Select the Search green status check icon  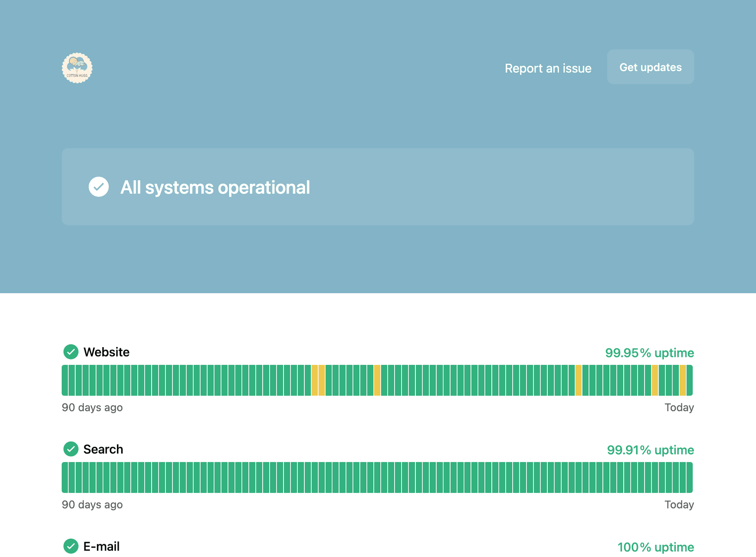[x=71, y=449]
